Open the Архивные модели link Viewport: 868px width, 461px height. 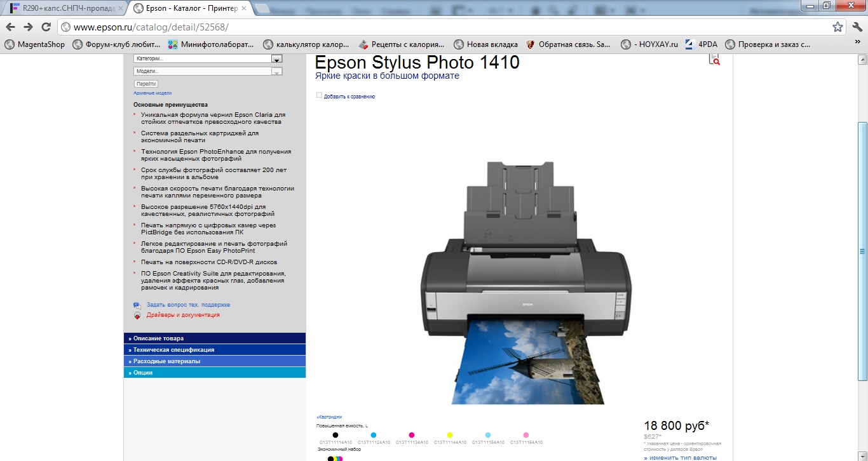point(153,93)
